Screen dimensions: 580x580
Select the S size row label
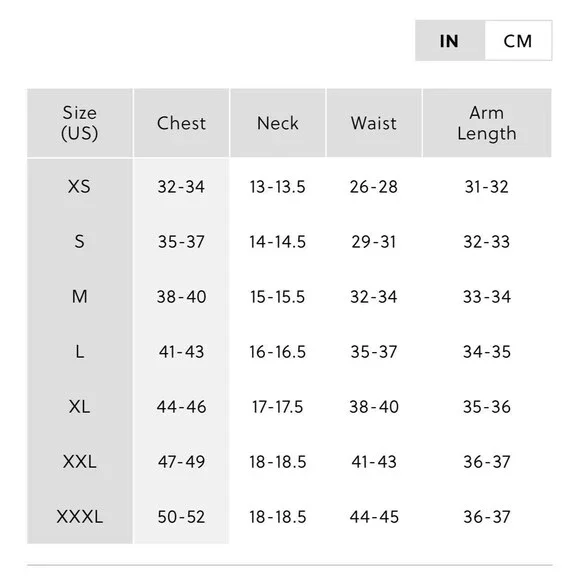tap(79, 242)
